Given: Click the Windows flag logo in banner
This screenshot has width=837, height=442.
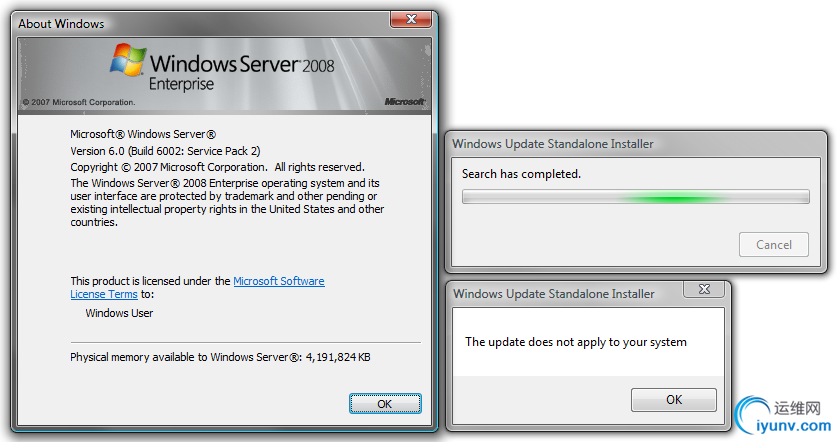Looking at the screenshot, I should coord(128,60).
